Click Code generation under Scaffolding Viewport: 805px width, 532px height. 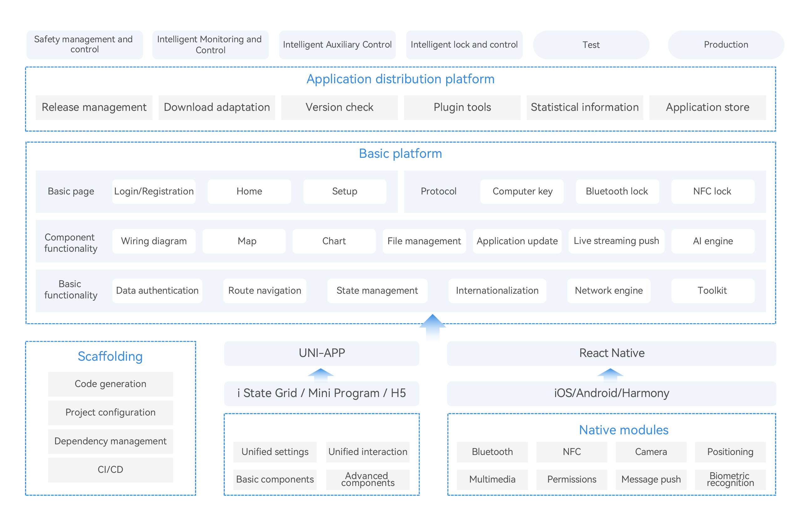[x=110, y=384]
